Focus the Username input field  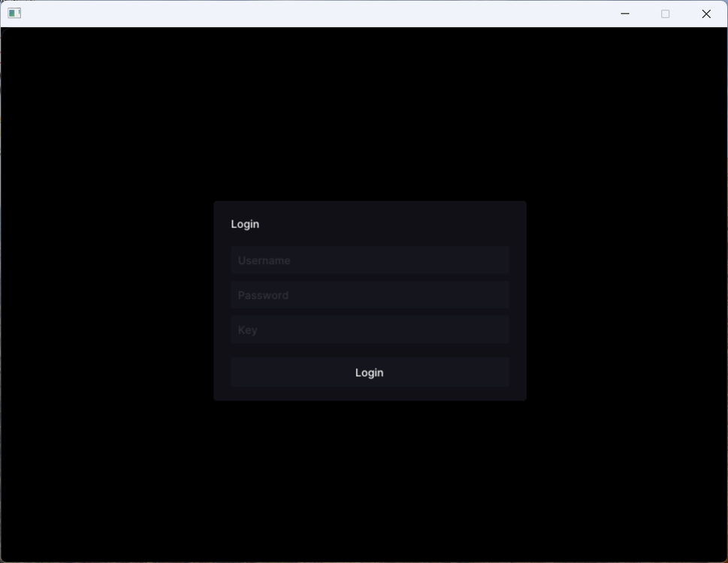[370, 260]
